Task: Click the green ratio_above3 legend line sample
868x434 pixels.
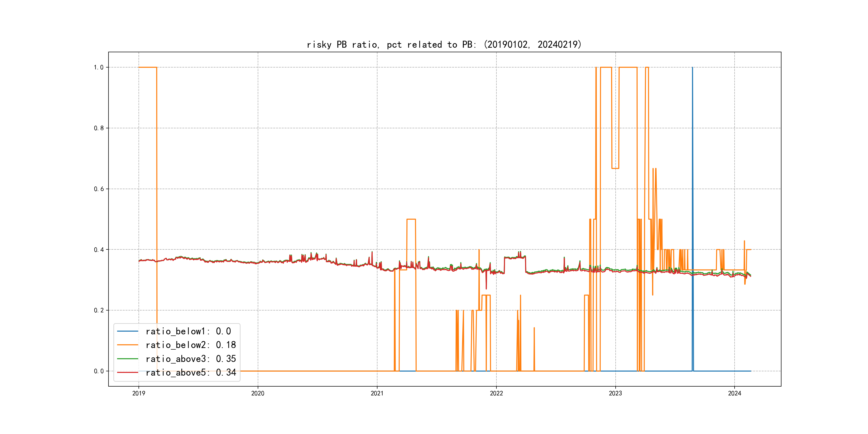Action: [x=127, y=359]
